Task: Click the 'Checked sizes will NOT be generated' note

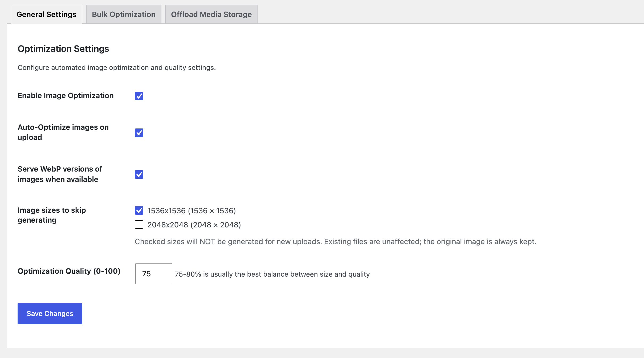Action: (x=336, y=242)
